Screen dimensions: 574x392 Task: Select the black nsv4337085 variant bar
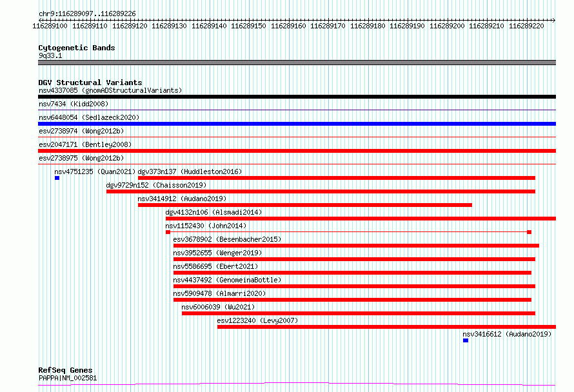pos(297,97)
